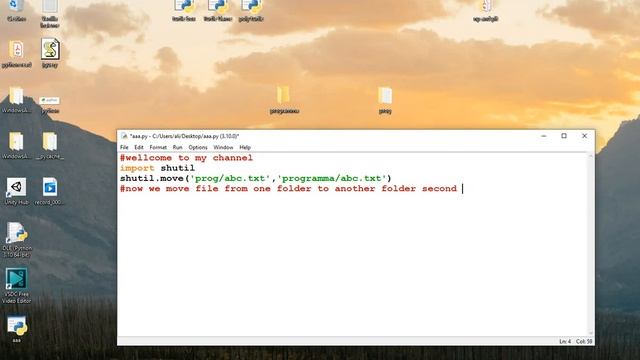Open the Edit menu in IDLE
This screenshot has width=640, height=360.
139,147
